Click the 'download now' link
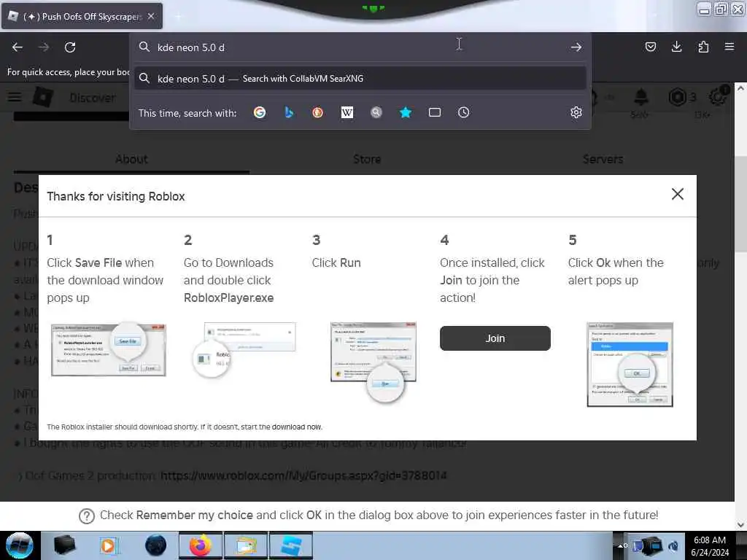 point(297,427)
